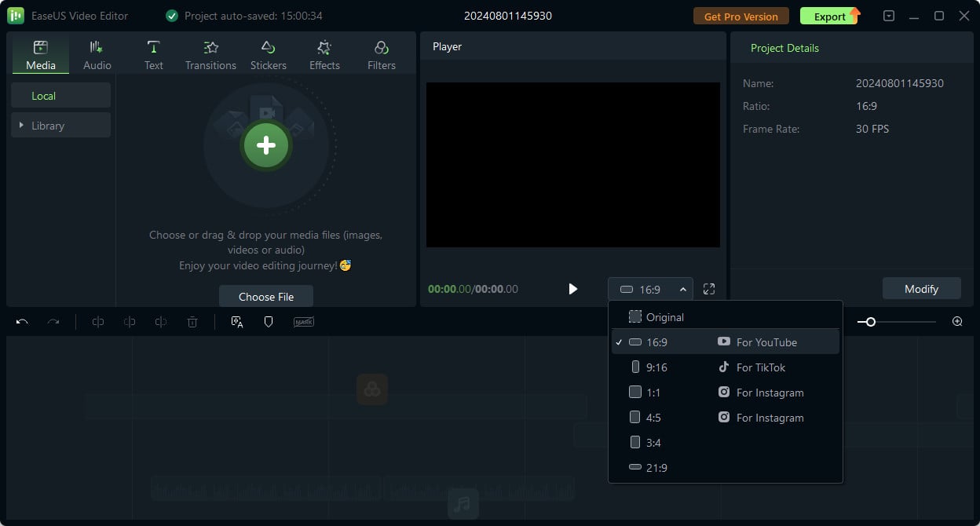Click the marker shield icon
This screenshot has height=526, width=980.
tap(269, 322)
